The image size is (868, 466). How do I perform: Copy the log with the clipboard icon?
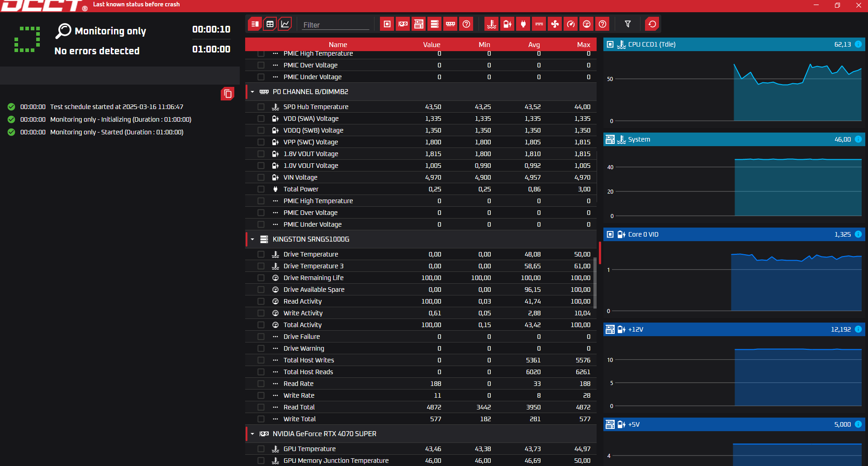(228, 94)
